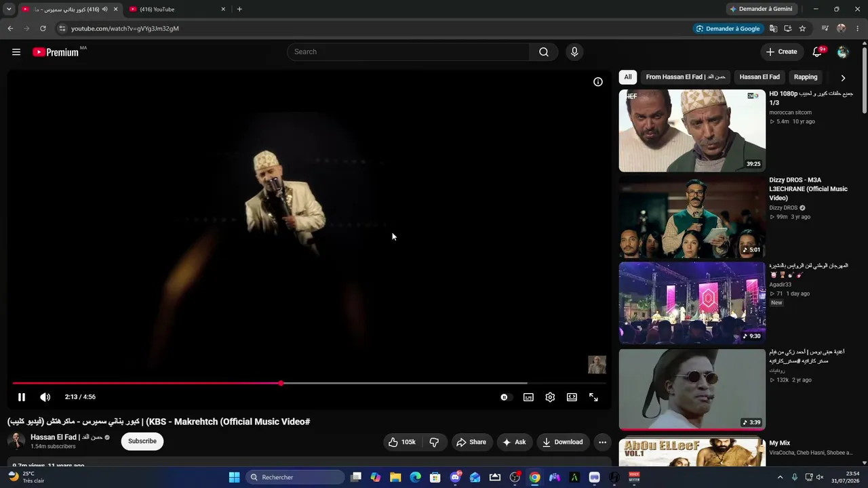Image resolution: width=868 pixels, height=488 pixels.
Task: Open File Explorer from the taskbar
Action: coord(395,477)
